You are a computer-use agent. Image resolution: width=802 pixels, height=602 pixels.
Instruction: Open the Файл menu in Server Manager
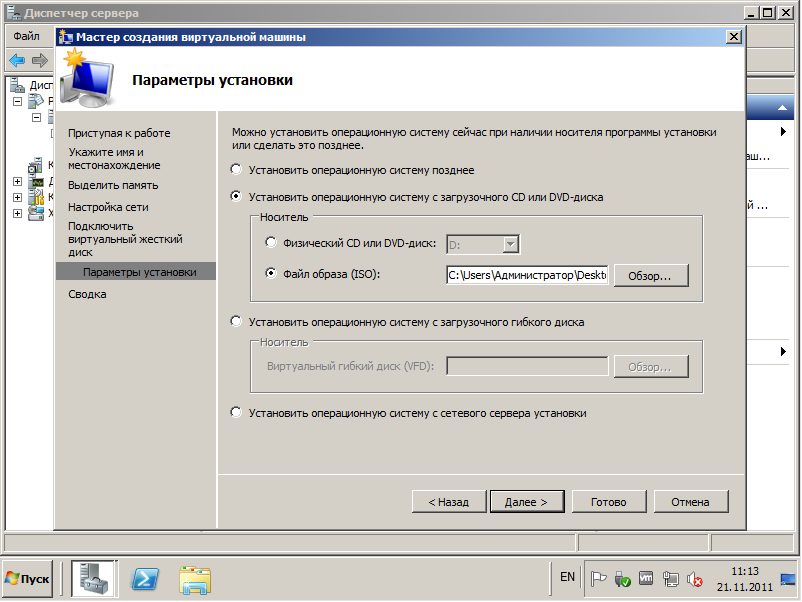[27, 36]
